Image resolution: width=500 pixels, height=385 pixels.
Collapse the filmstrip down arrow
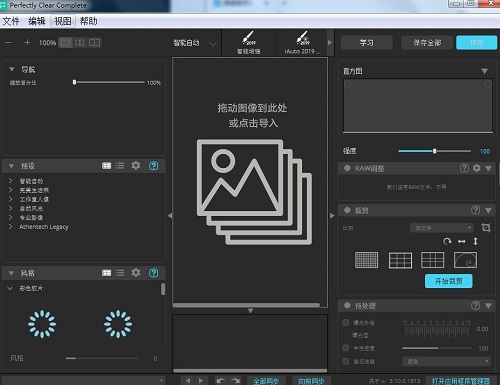coord(250,311)
